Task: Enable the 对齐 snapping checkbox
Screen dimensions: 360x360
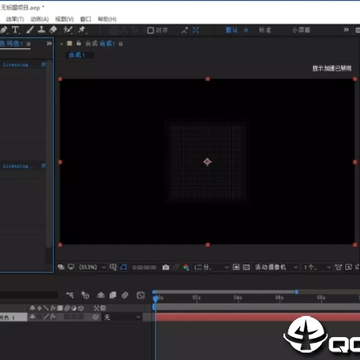Action: tap(151, 30)
